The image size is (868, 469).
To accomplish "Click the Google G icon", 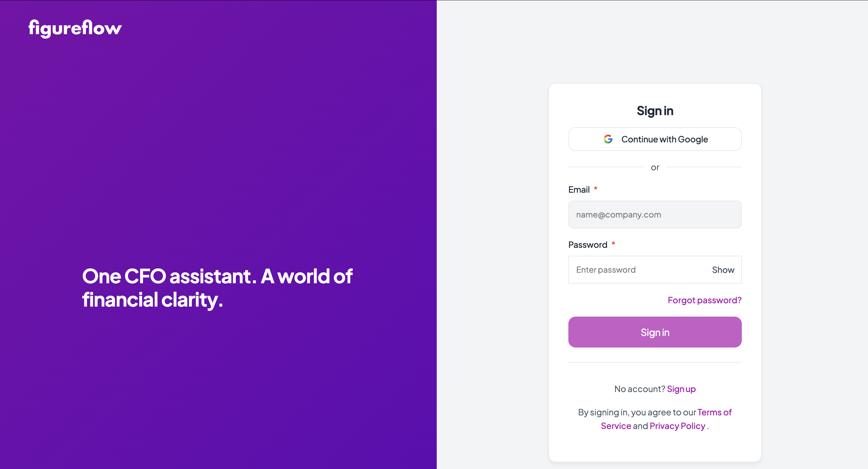I will pos(608,139).
